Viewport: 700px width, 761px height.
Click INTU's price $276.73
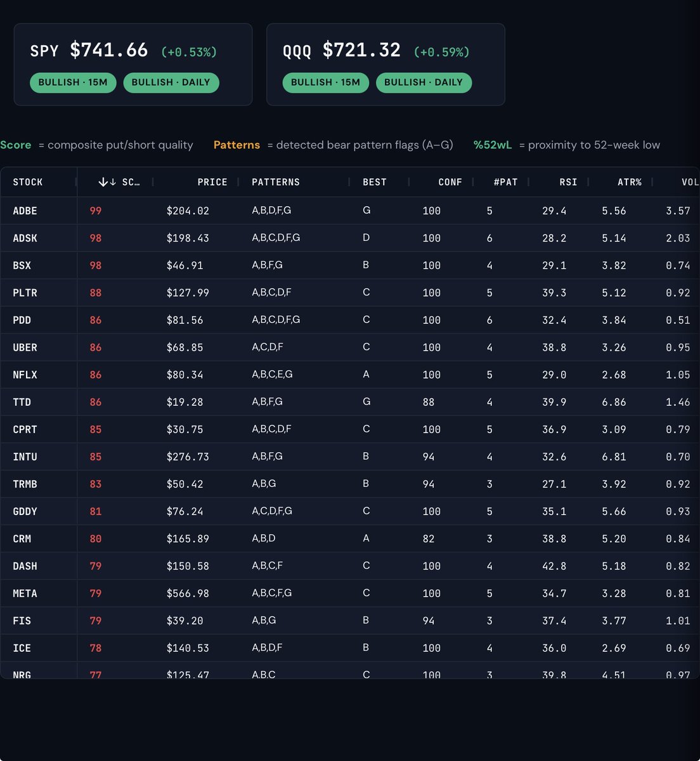tap(188, 457)
